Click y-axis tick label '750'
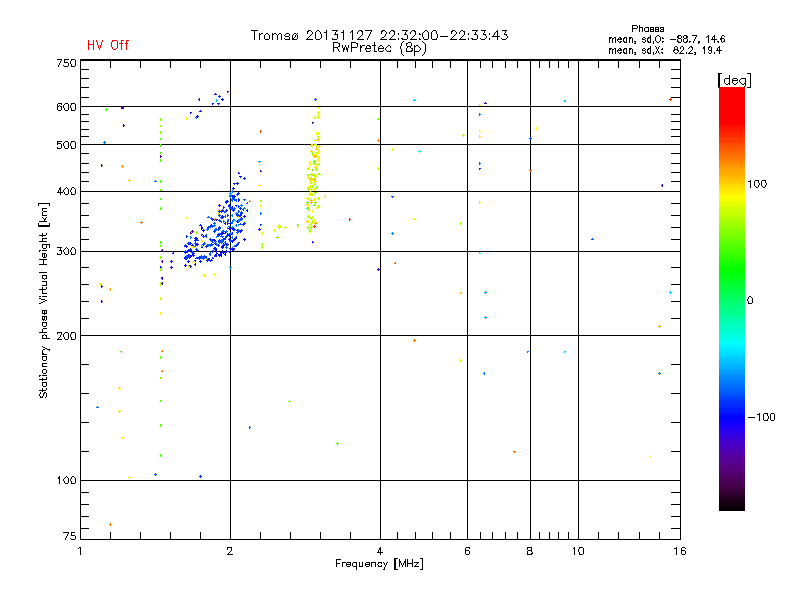This screenshot has height=600, width=800. (x=66, y=63)
